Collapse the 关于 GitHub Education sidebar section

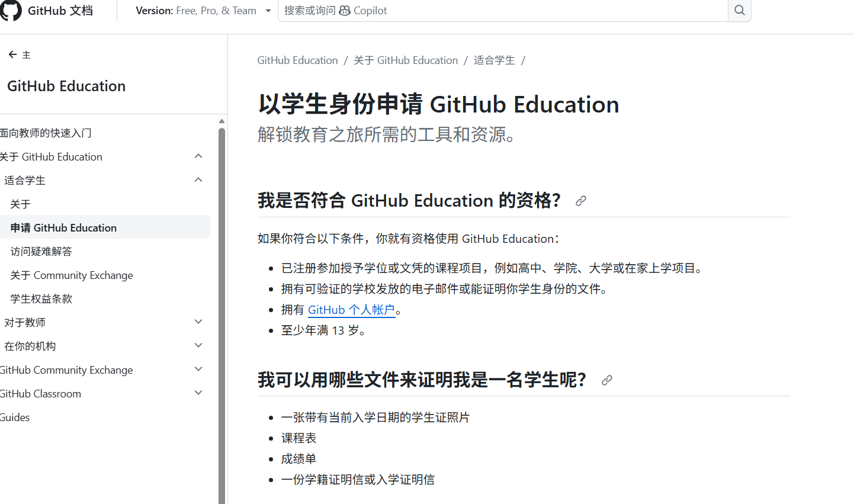[x=198, y=156]
